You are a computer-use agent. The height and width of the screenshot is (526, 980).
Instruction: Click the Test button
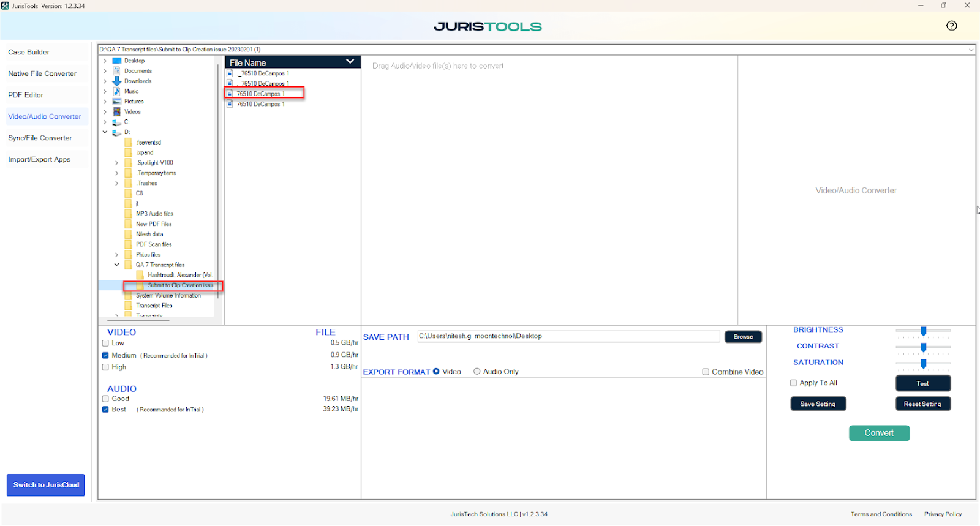pyautogui.click(x=922, y=383)
